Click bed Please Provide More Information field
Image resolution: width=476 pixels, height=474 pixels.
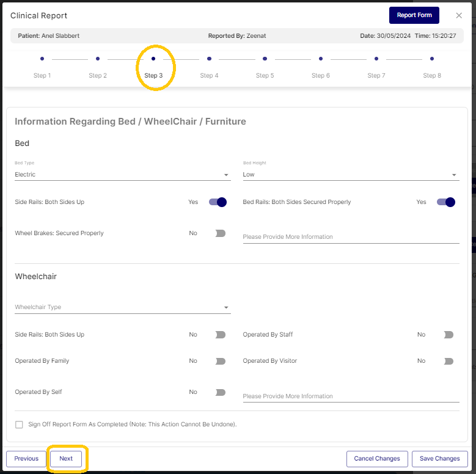tap(350, 237)
